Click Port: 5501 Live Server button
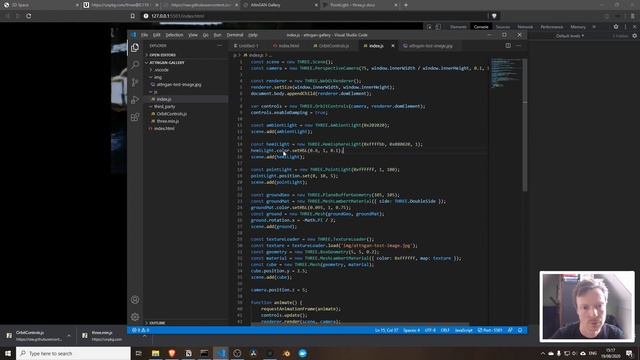 [x=490, y=330]
